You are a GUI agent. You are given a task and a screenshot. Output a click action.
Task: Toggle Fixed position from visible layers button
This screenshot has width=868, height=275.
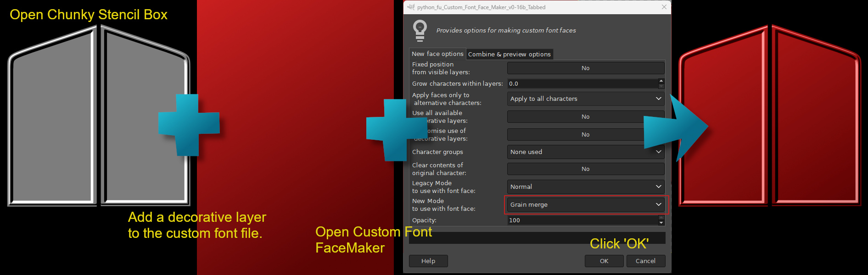(585, 68)
